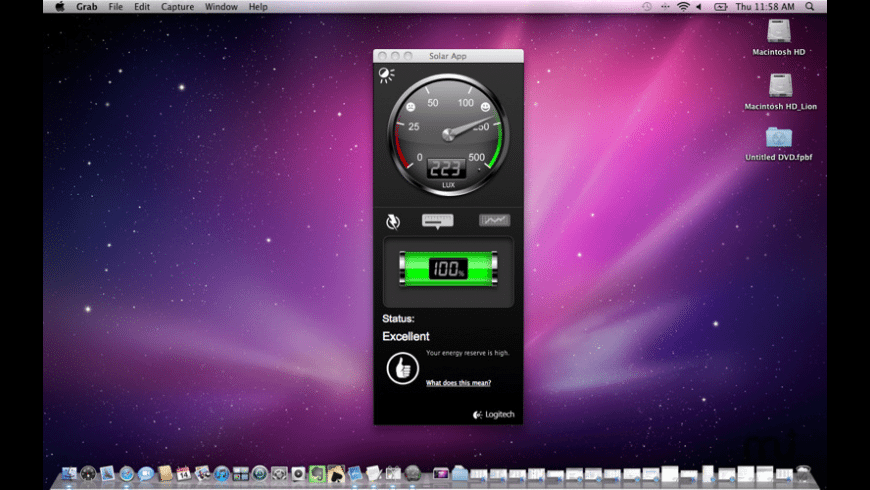This screenshot has width=870, height=490.
Task: Click the clock showing Thu 11:58 AM
Action: (765, 7)
